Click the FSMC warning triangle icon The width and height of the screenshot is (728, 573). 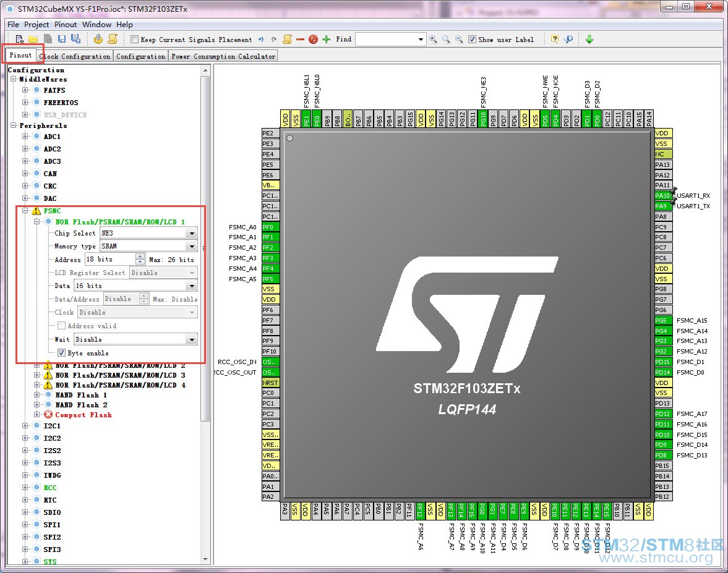coord(36,211)
